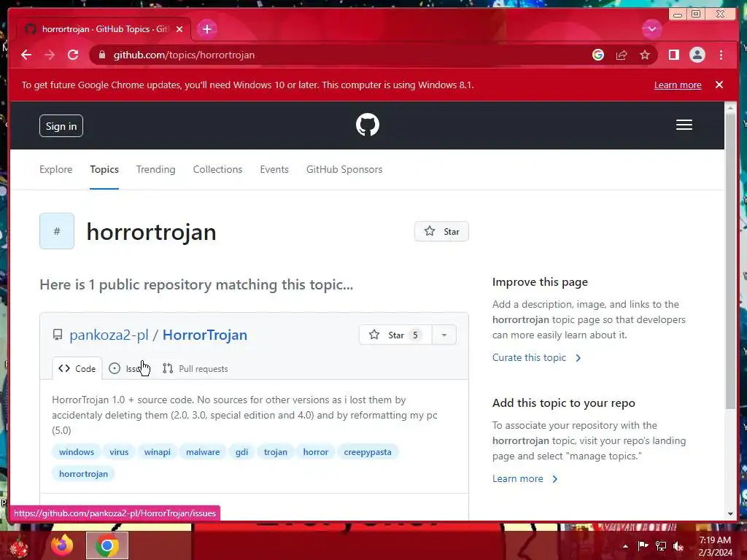The width and height of the screenshot is (747, 560).
Task: Click the browser forward arrow
Action: click(50, 55)
